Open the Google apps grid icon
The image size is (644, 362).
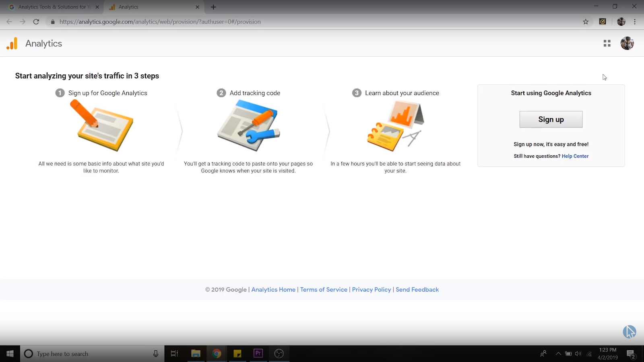[607, 43]
